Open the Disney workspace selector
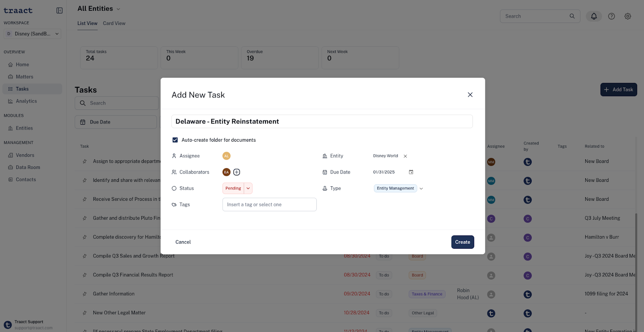 coord(32,34)
